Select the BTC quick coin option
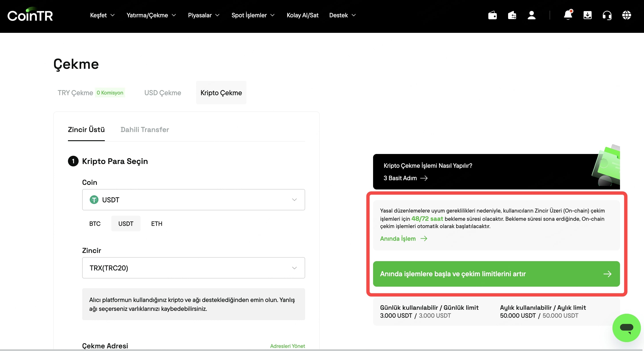This screenshot has height=351, width=644. click(95, 224)
